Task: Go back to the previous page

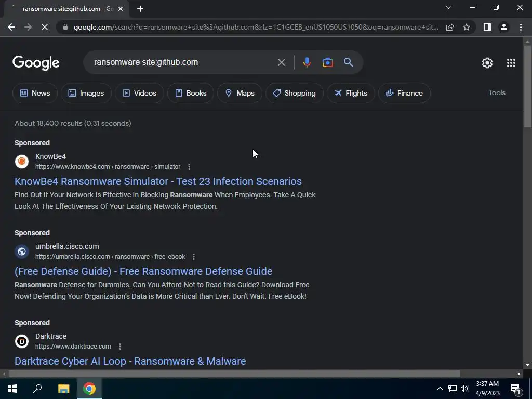Action: coord(11,27)
